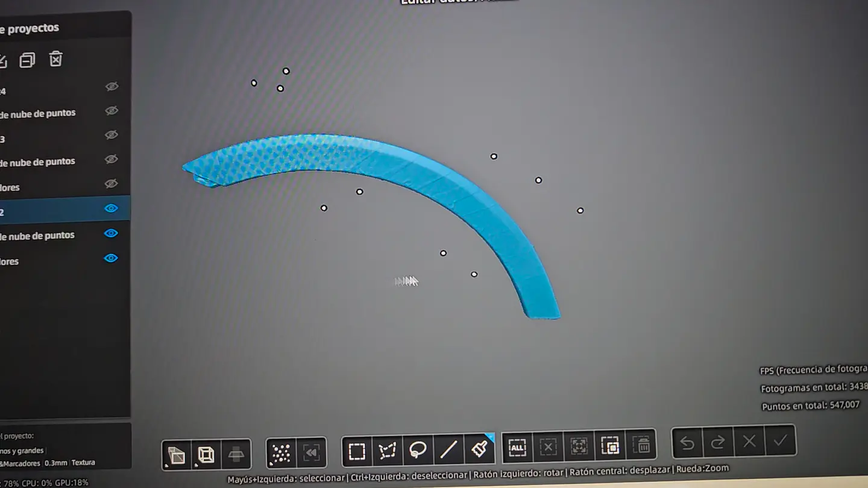Select the highlighted project row 2
The image size is (868, 488).
(x=48, y=211)
